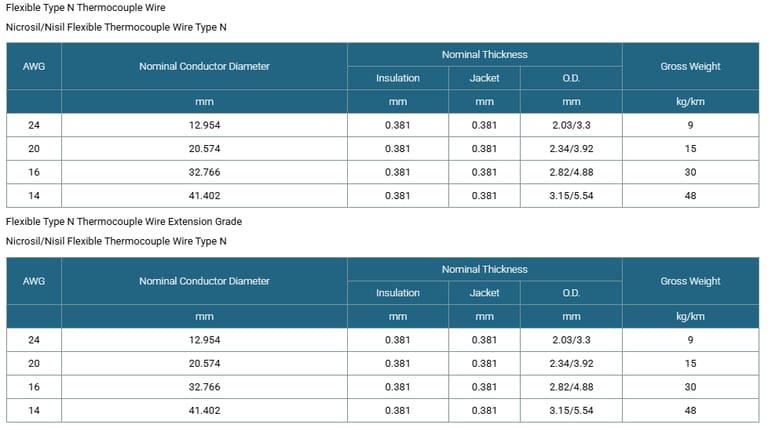Select the 'Flexible Type N Thermocouple Wire Extension Grade' heading

(x=124, y=222)
